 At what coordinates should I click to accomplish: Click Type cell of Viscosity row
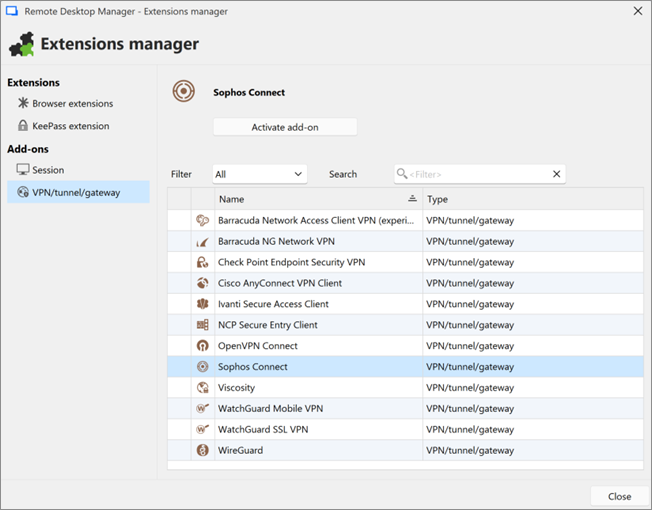533,387
